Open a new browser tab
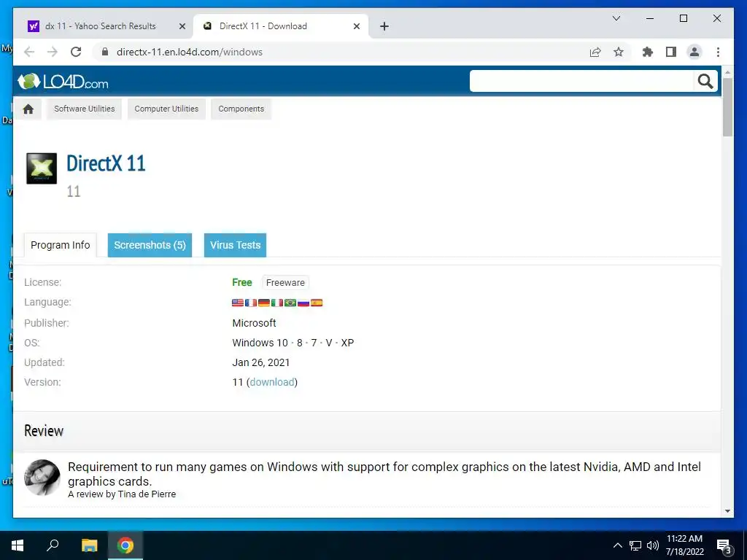The width and height of the screenshot is (747, 560). [384, 26]
